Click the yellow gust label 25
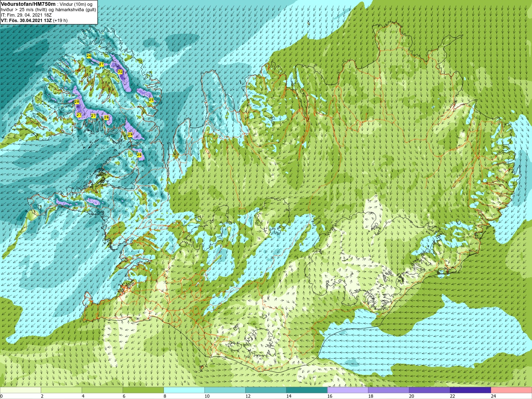 point(151,100)
